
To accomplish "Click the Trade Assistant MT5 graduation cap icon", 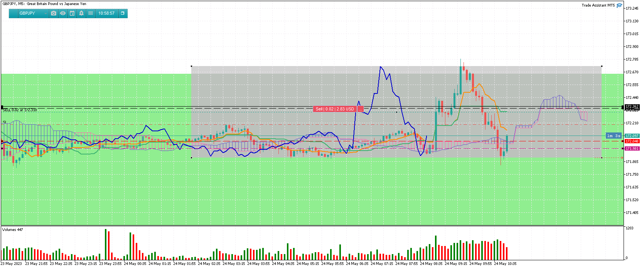I will pos(619,5).
